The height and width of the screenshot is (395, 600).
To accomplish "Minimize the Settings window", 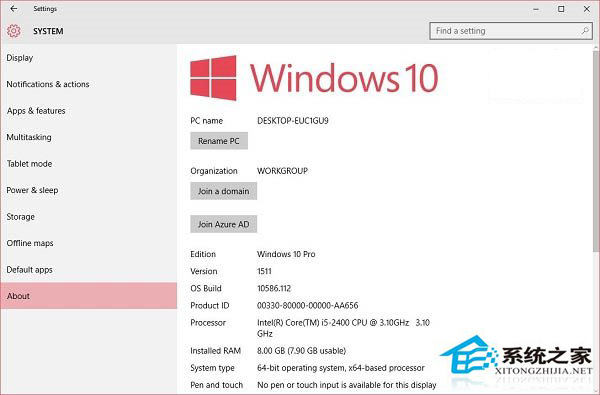I will 536,9.
